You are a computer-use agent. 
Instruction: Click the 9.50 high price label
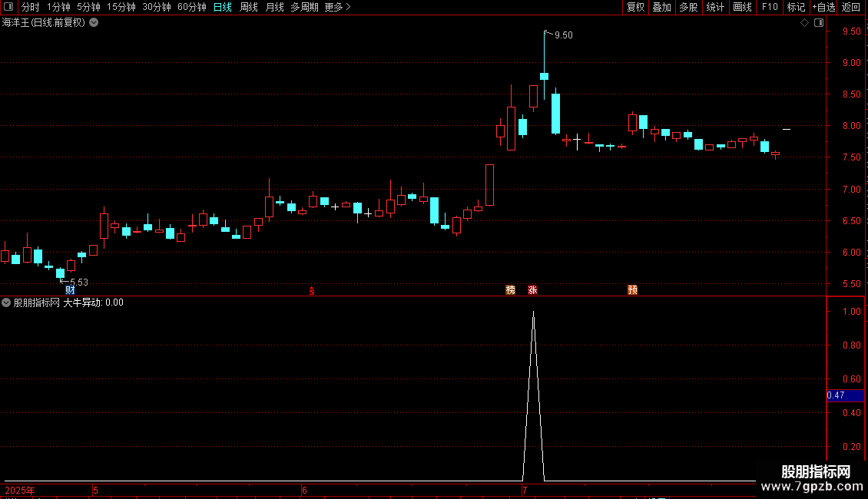[564, 35]
